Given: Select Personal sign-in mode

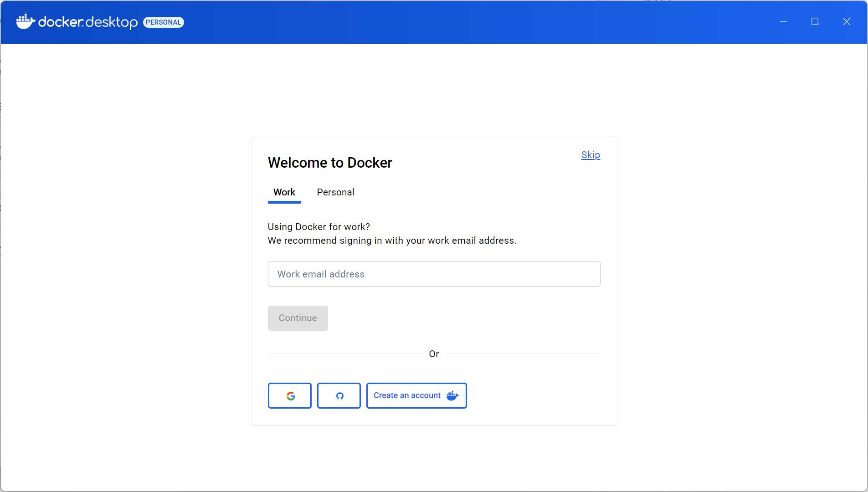Looking at the screenshot, I should [x=335, y=192].
